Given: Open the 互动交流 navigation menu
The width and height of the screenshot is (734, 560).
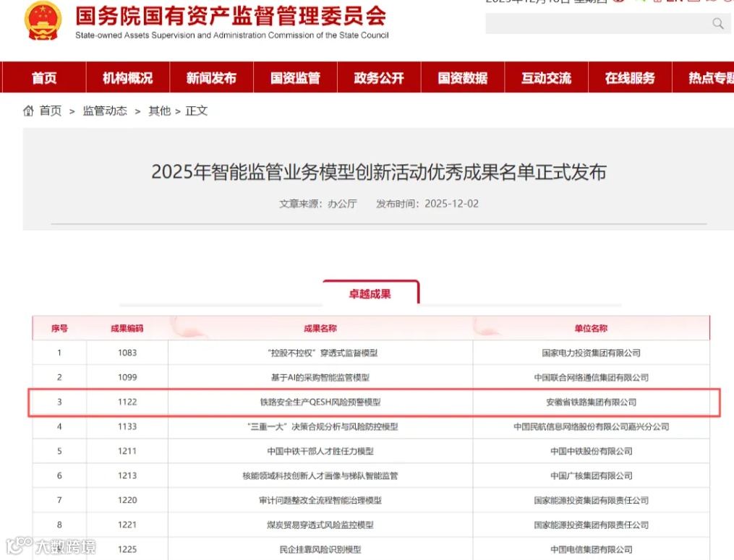Looking at the screenshot, I should tap(546, 77).
